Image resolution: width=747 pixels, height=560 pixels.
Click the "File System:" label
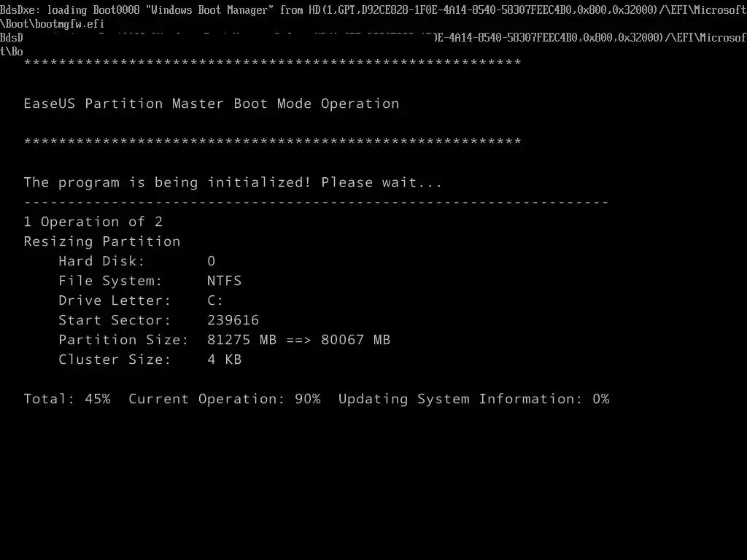[110, 281]
